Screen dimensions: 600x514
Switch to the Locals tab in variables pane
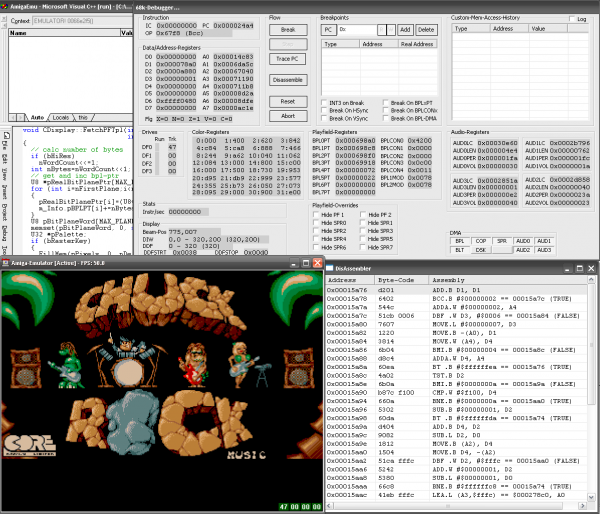point(60,117)
